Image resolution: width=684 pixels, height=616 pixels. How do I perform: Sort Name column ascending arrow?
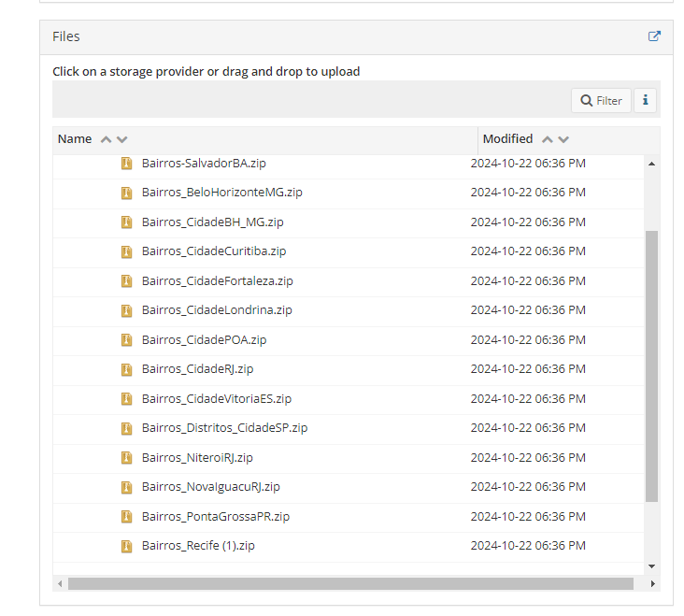pos(106,139)
